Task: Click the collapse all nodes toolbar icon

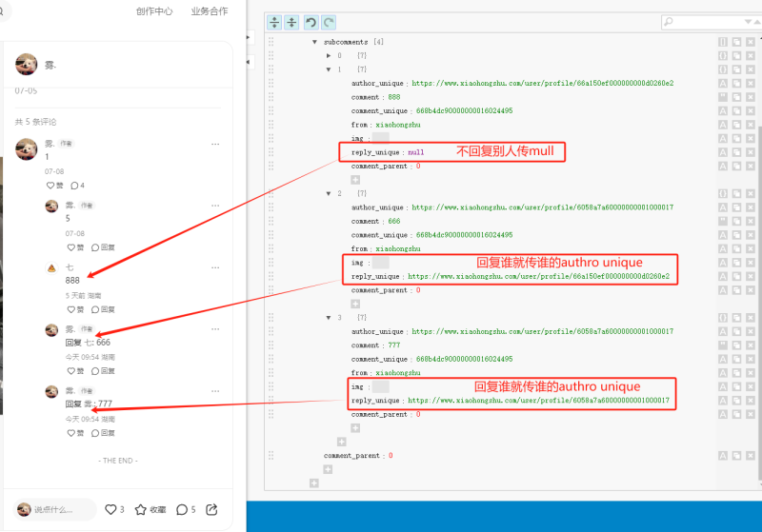Action: (x=292, y=22)
